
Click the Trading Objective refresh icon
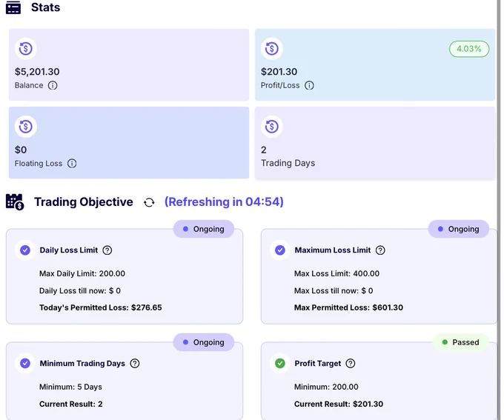coord(149,202)
